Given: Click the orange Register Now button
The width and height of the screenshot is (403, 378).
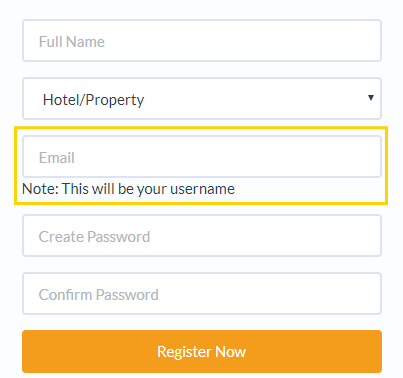Looking at the screenshot, I should click(202, 352).
